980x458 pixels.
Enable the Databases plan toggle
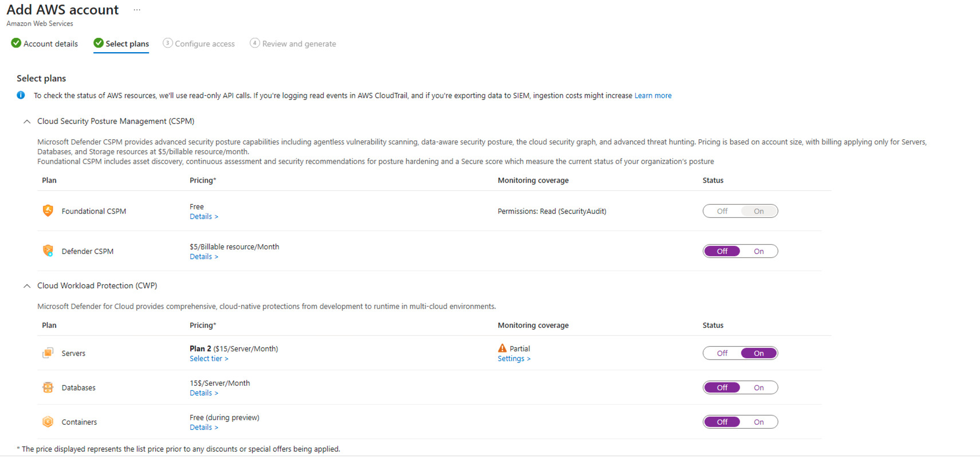click(x=758, y=387)
